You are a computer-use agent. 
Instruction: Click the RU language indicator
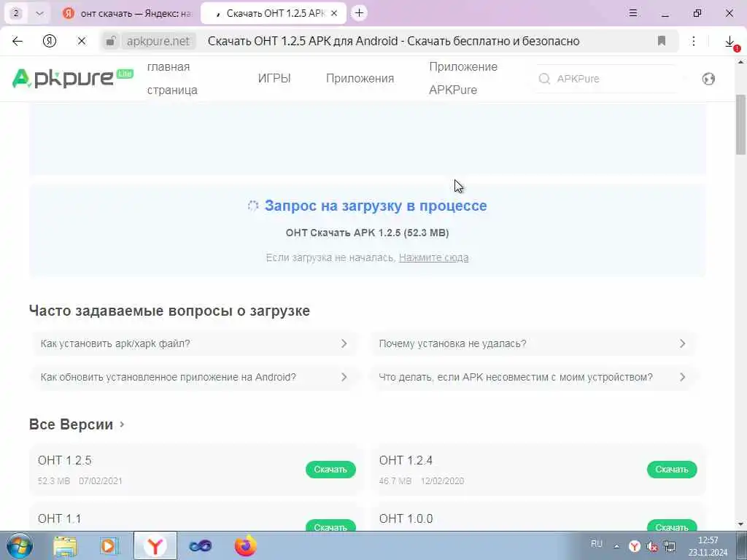coord(597,544)
